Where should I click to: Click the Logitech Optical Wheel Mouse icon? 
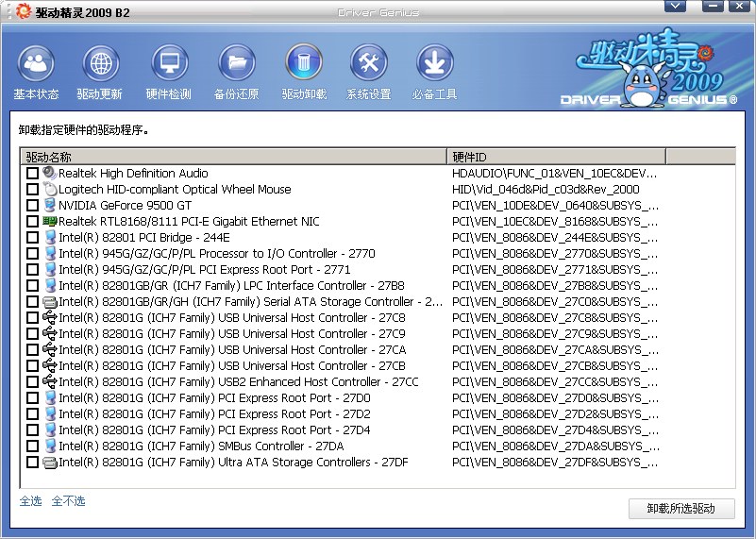click(50, 190)
